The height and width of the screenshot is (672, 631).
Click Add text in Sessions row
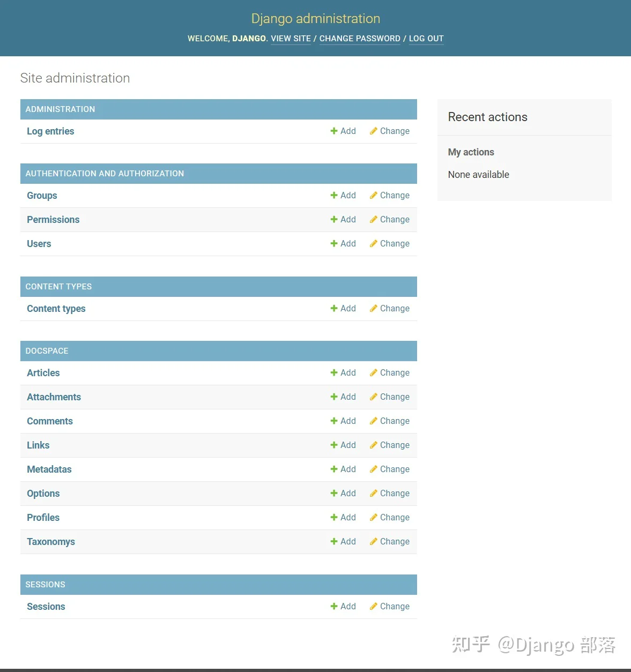[x=348, y=606]
